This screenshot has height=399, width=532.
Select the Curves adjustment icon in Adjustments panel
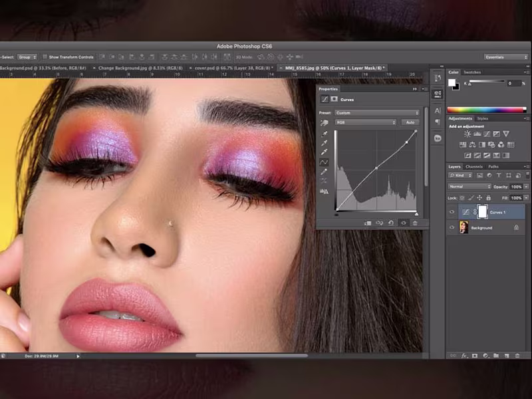(487, 134)
